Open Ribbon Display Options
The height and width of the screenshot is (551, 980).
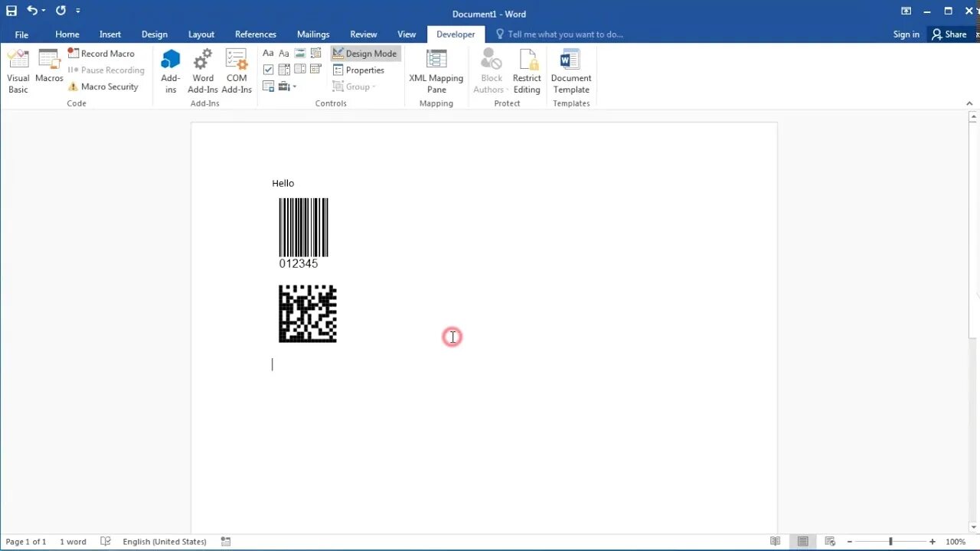906,11
